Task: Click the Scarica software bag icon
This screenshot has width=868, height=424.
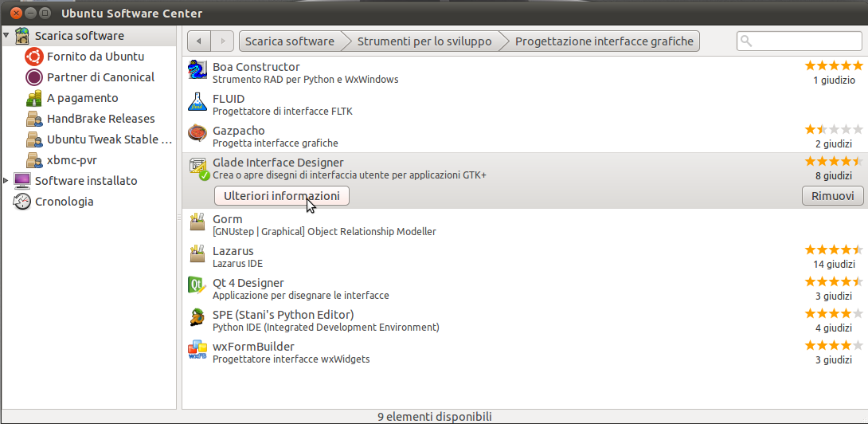Action: [22, 36]
